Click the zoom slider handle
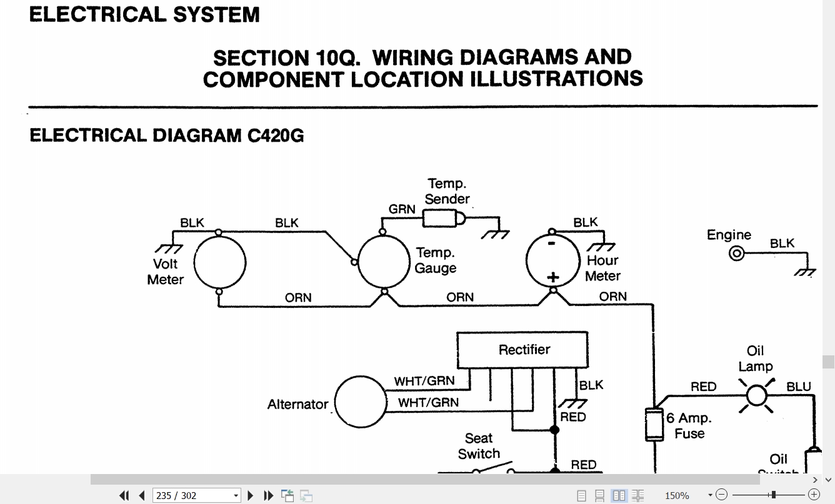 click(x=774, y=495)
